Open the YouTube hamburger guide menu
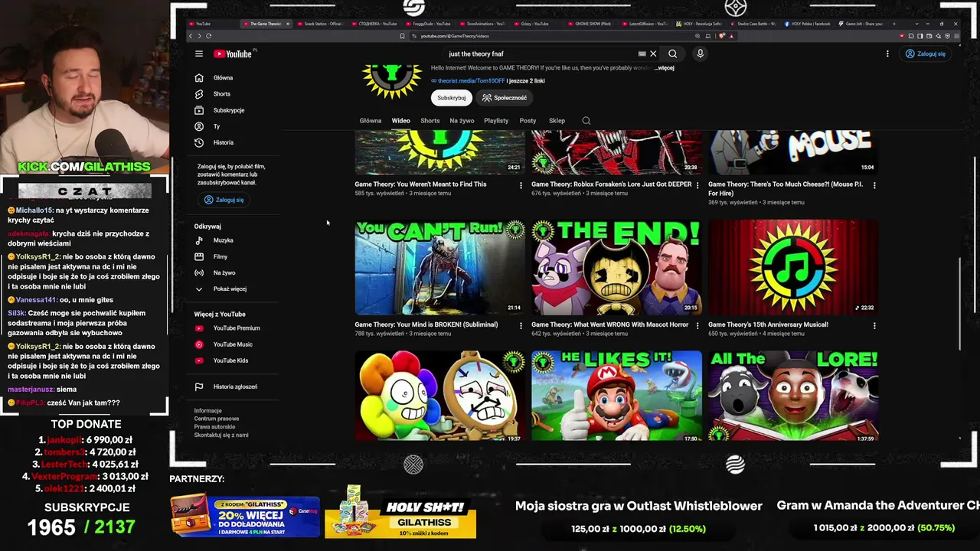This screenshot has width=980, height=551. click(199, 54)
